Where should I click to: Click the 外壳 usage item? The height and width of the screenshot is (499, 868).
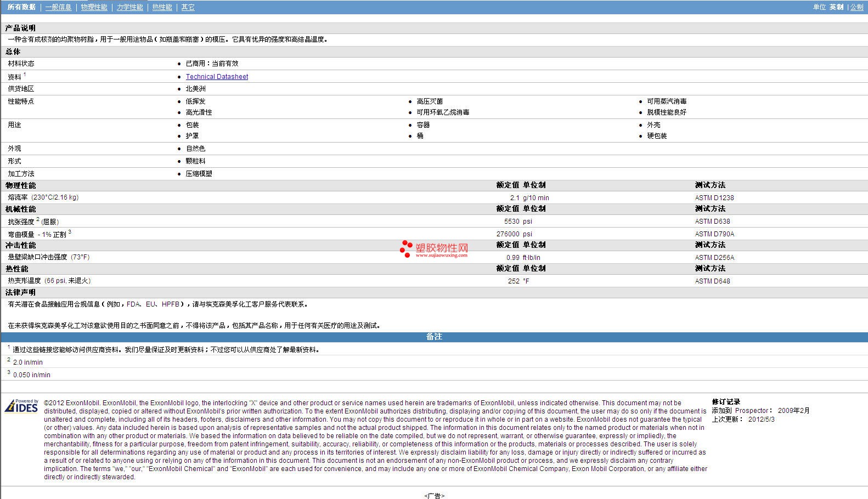pyautogui.click(x=653, y=125)
